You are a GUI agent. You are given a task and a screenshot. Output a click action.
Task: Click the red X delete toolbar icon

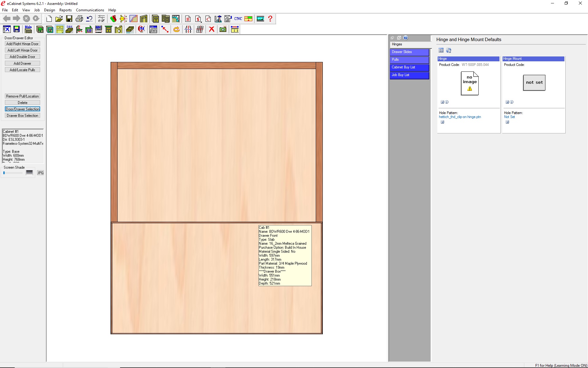point(211,29)
